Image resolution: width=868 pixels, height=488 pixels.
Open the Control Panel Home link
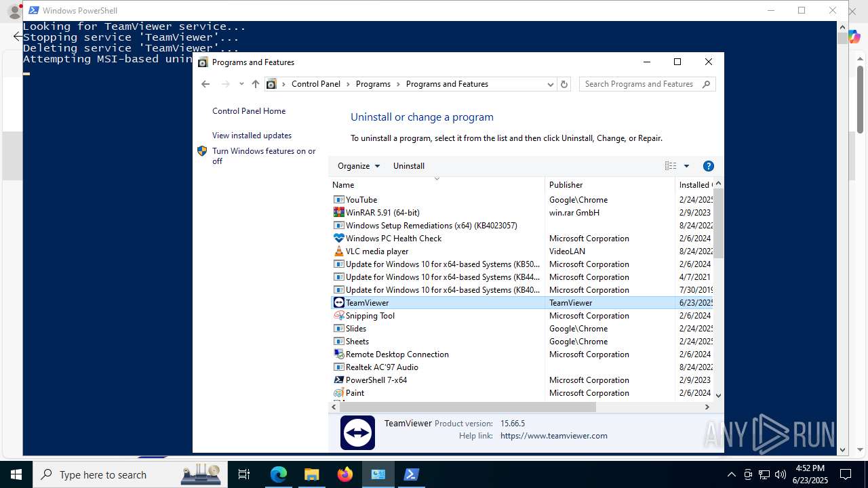tap(249, 111)
